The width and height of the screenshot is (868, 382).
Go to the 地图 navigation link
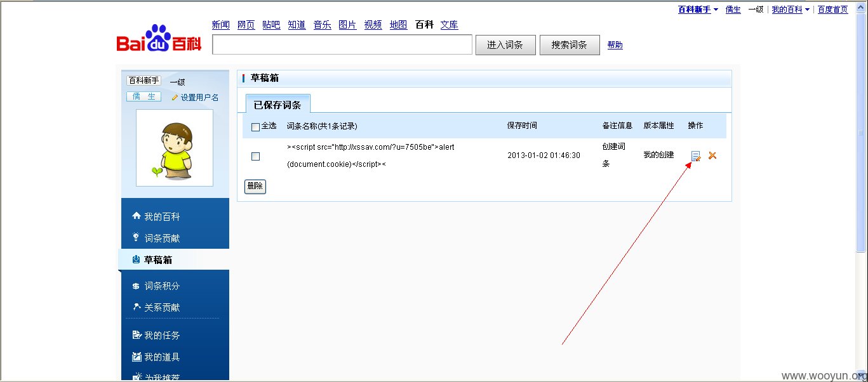tap(398, 25)
